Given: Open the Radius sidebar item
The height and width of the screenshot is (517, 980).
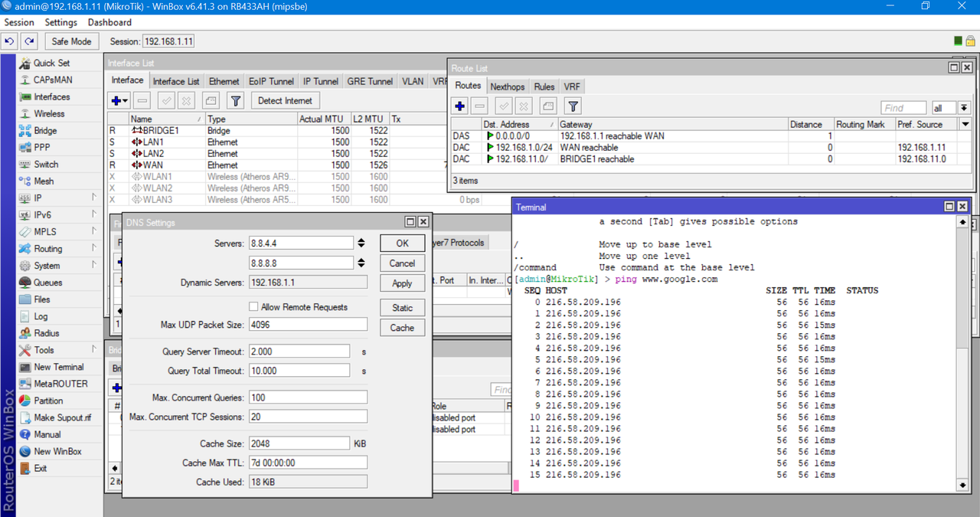Looking at the screenshot, I should 46,333.
